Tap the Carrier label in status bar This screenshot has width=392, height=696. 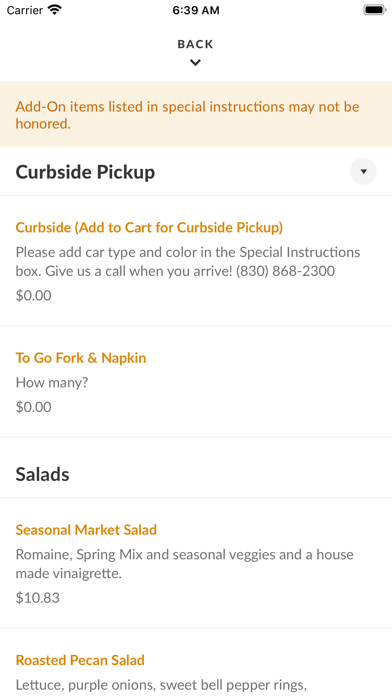(x=25, y=10)
